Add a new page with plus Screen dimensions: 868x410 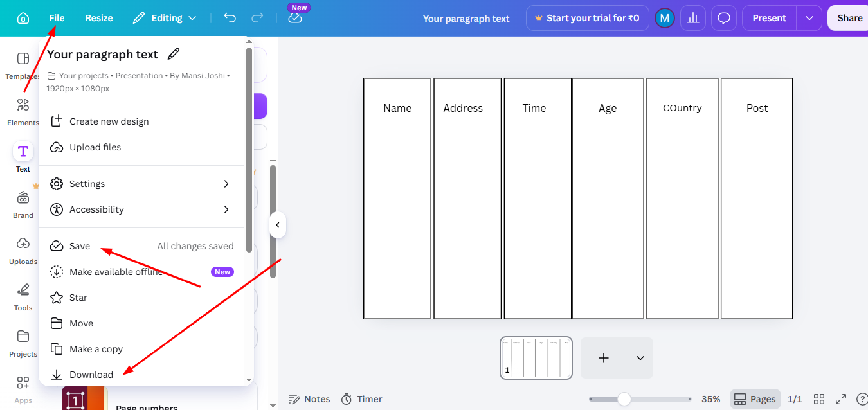point(604,358)
